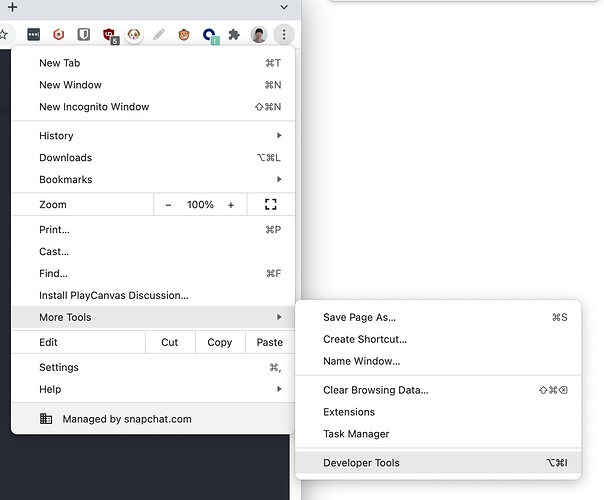Open a new tab with plus button

pos(12,7)
